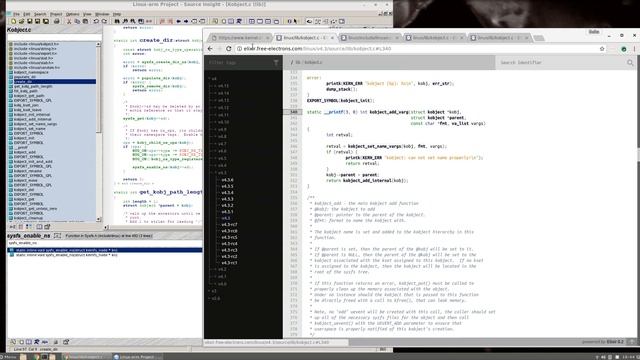The image size is (640, 360).
Task: Switch to the fourth browser tab
Action: (x=434, y=38)
